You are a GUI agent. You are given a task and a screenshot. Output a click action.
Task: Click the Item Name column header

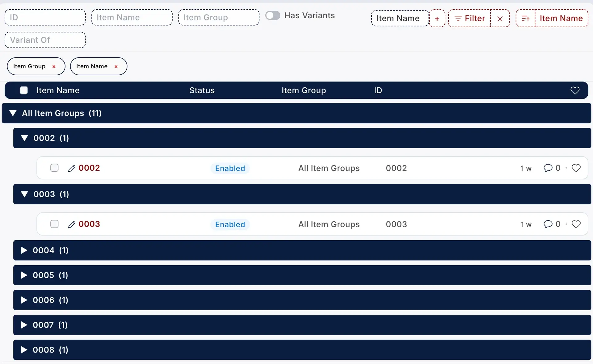(x=58, y=90)
